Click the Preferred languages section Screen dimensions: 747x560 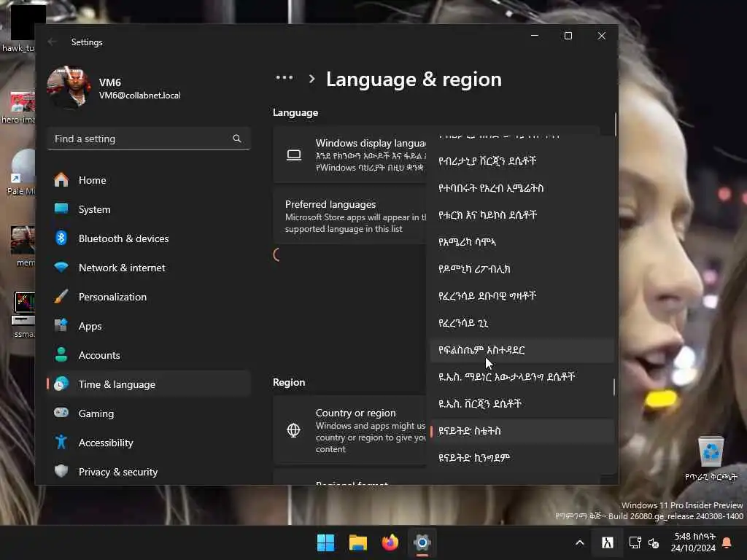tap(349, 216)
